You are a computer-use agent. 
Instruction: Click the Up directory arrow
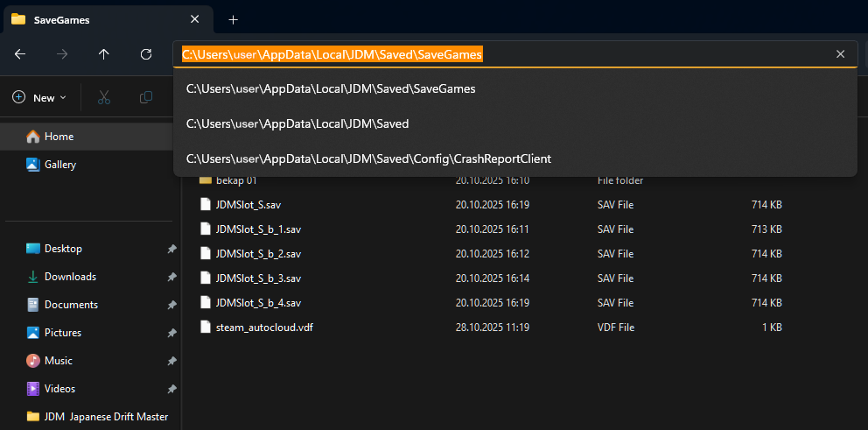[x=104, y=54]
